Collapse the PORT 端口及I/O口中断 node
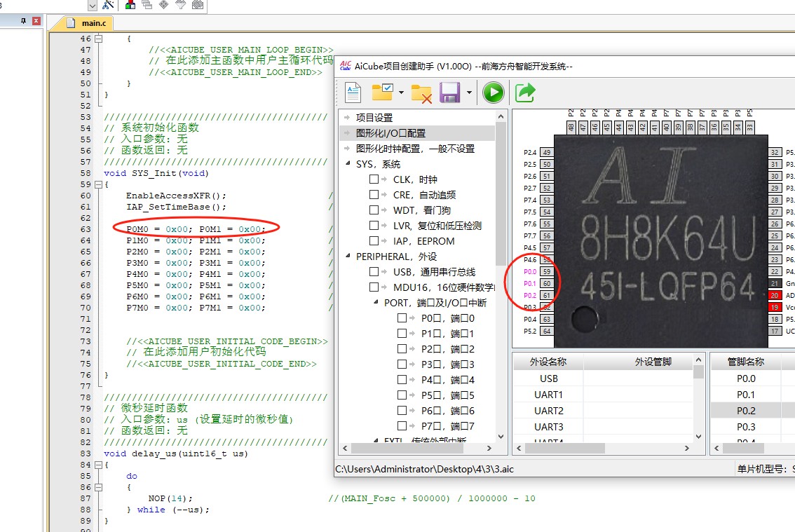 click(x=376, y=302)
